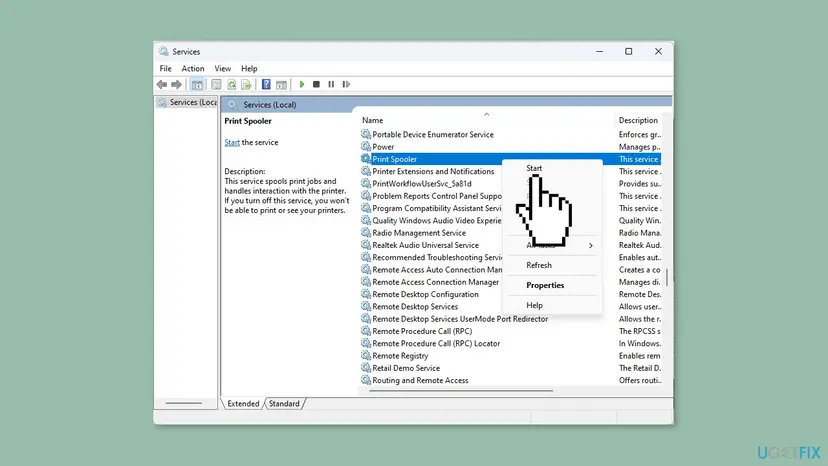This screenshot has height=466, width=828.
Task: Click the green Refresh toolbar icon
Action: pyautogui.click(x=231, y=85)
